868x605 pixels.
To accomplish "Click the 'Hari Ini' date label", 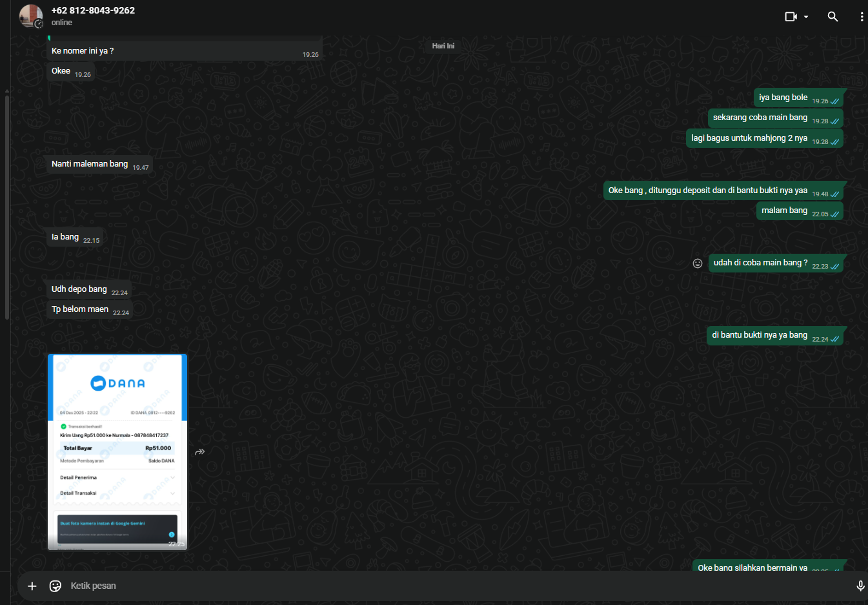I will (x=443, y=46).
